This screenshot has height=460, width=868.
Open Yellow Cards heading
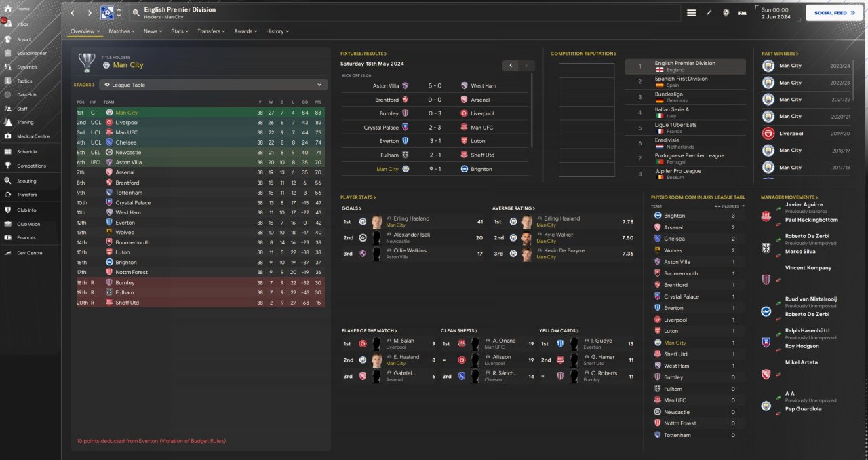point(559,330)
